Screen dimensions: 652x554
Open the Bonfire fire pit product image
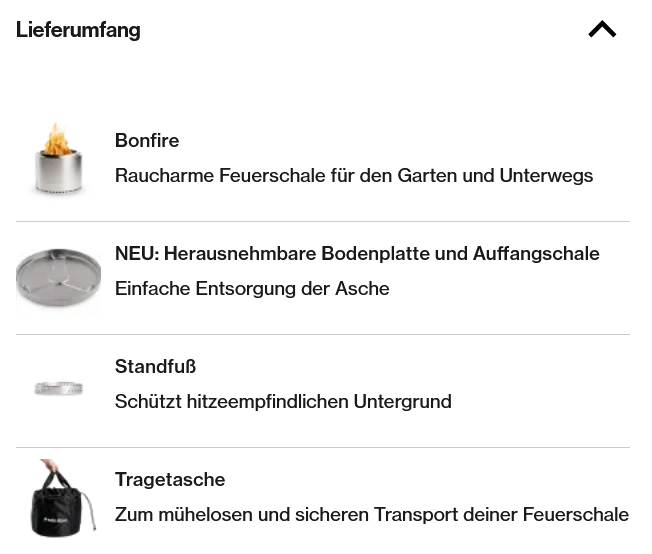pyautogui.click(x=58, y=162)
